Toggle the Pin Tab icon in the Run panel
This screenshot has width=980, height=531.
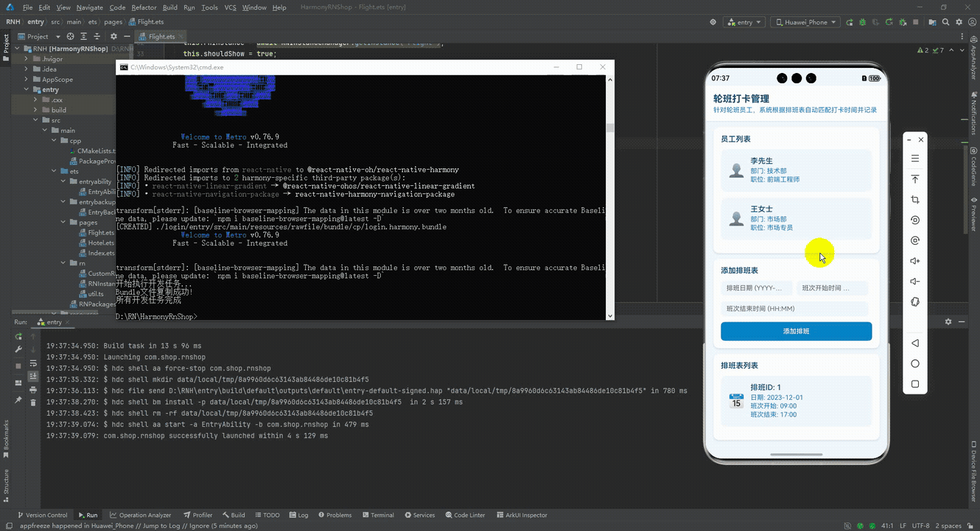point(18,399)
